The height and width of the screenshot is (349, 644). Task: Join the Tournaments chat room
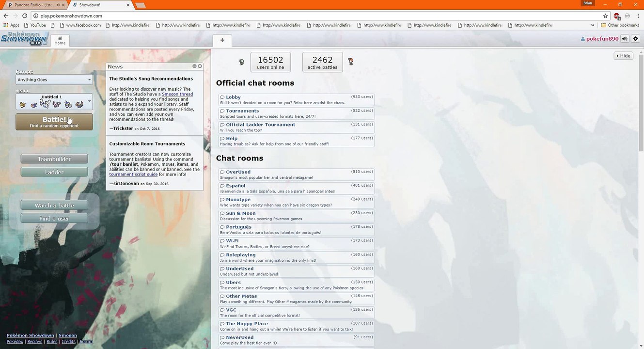297,113
